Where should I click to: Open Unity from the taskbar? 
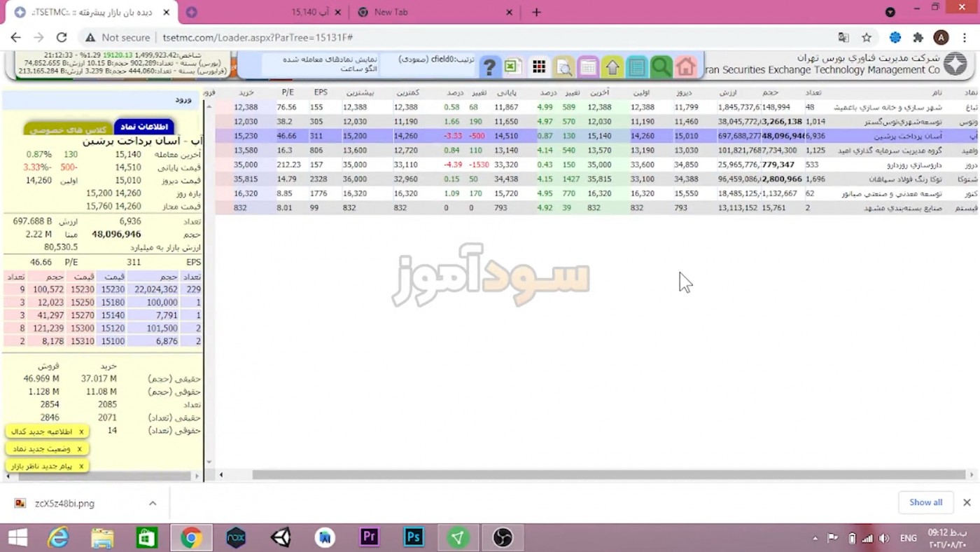click(281, 537)
